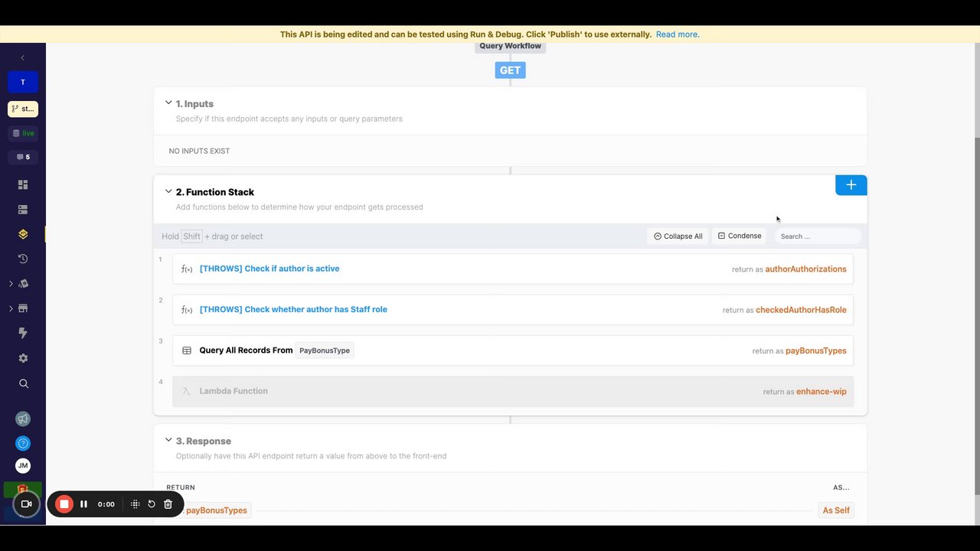The width and height of the screenshot is (980, 551).
Task: Open Check whether author has Staff role step
Action: click(513, 309)
